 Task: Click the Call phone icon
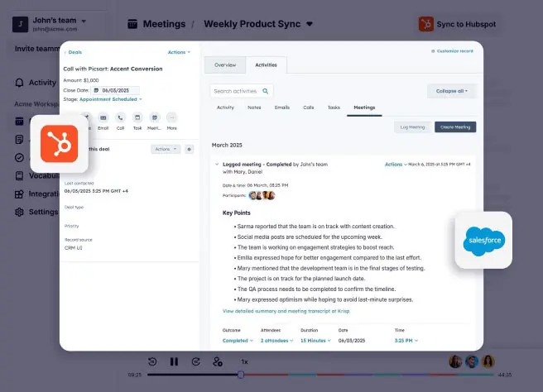coord(120,118)
